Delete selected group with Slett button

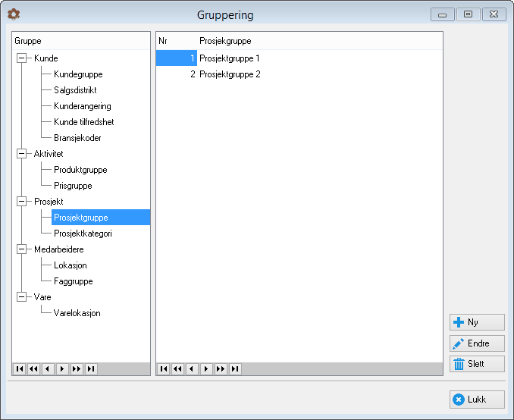477,364
